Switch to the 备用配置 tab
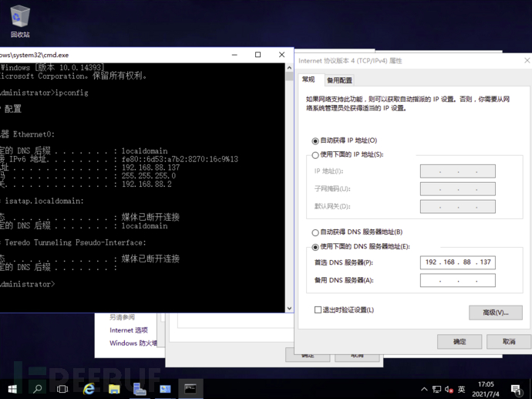Screen dimensions: 532x399 (x=339, y=80)
